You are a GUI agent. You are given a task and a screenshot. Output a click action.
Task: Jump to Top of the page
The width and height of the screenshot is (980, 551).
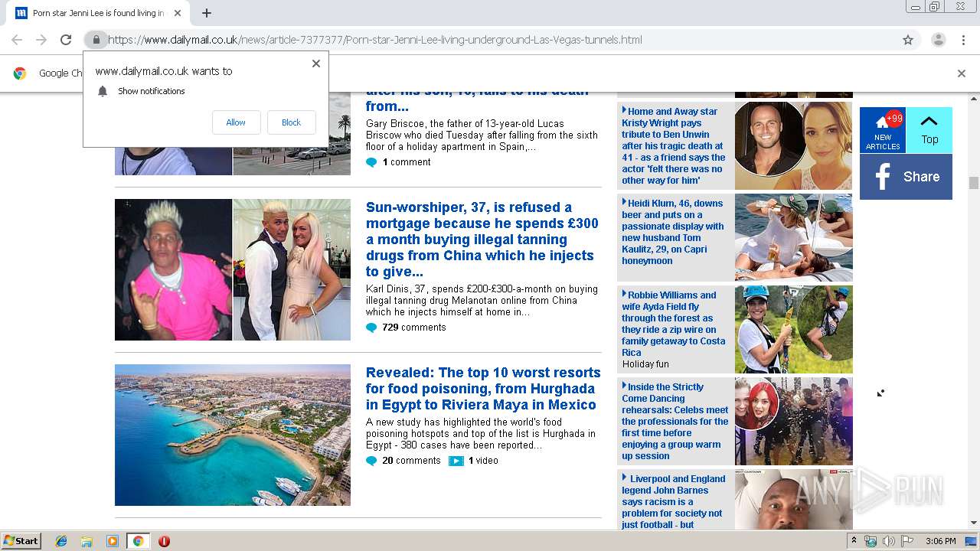pos(929,130)
